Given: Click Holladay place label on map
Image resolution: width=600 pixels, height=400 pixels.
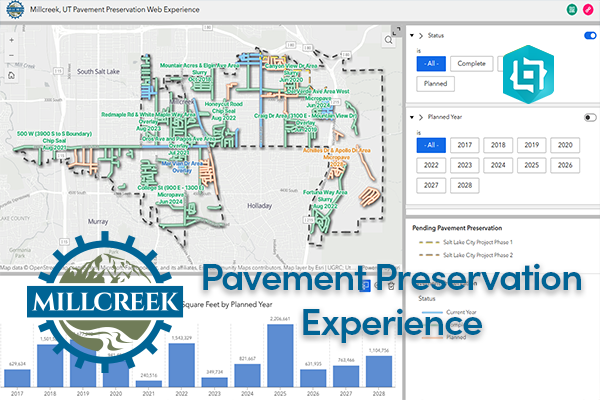Looking at the screenshot, I should [259, 206].
